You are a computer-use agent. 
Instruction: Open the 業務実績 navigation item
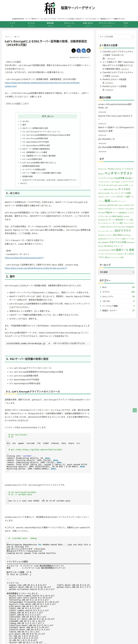tap(50, 24)
